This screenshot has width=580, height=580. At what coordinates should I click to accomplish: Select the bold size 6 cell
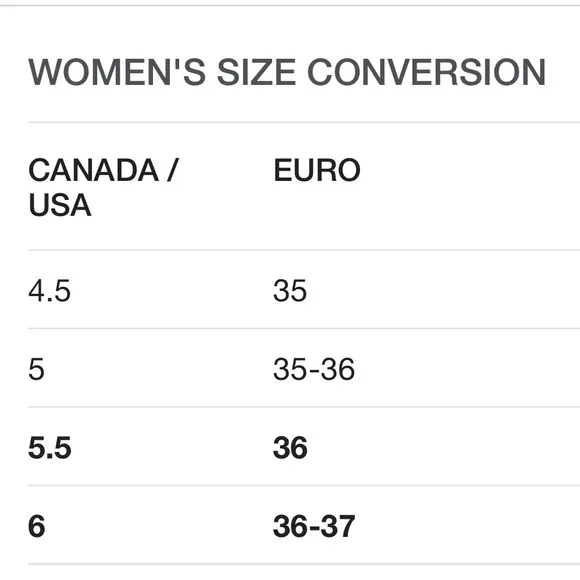click(x=37, y=526)
